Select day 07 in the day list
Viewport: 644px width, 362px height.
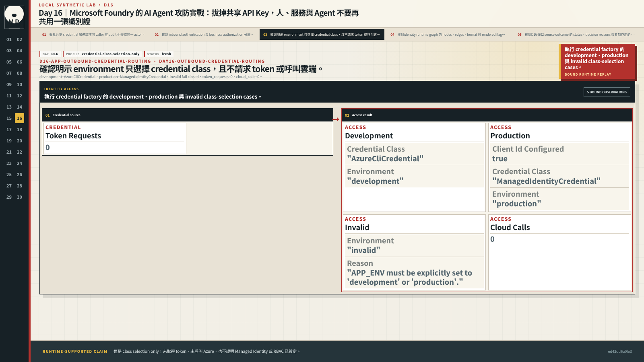(x=9, y=73)
